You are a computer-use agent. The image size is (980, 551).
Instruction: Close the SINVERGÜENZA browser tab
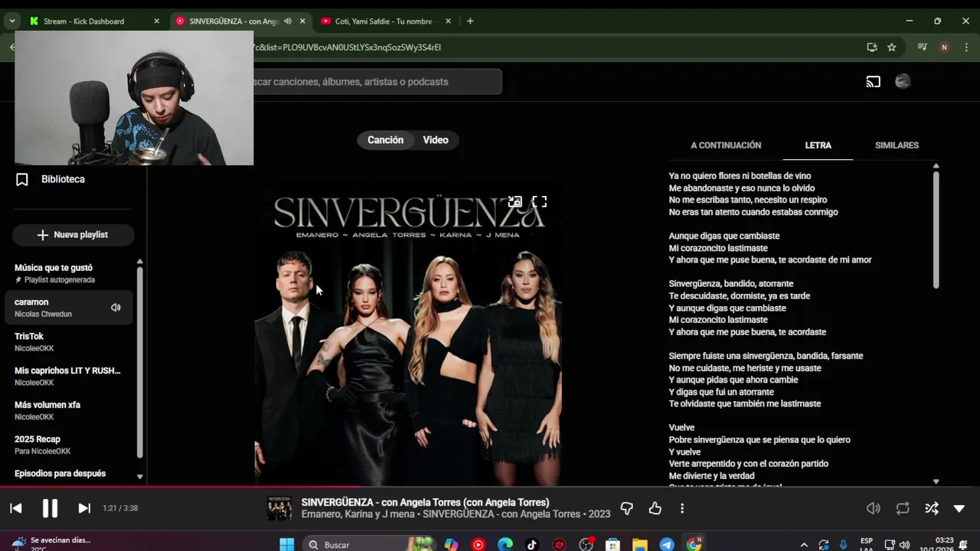tap(302, 21)
